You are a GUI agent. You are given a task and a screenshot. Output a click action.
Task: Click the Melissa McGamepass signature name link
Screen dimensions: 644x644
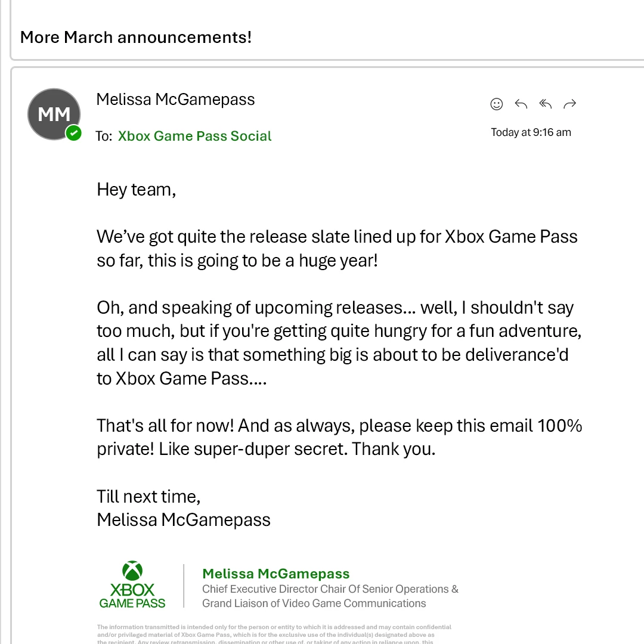[275, 574]
